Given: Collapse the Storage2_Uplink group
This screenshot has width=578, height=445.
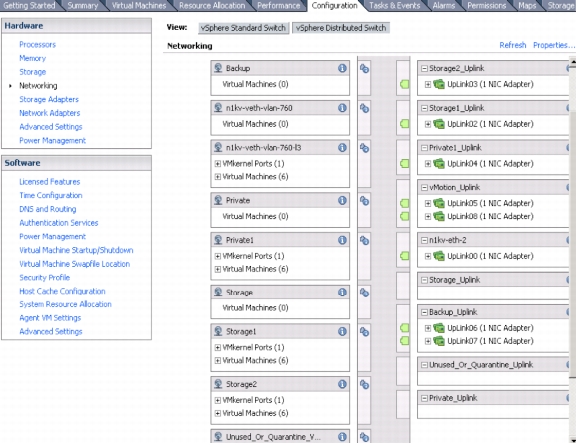Looking at the screenshot, I should coord(424,69).
